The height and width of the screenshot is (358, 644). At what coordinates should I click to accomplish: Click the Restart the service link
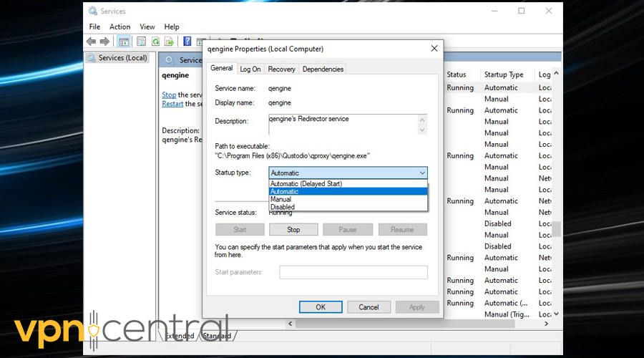(172, 104)
